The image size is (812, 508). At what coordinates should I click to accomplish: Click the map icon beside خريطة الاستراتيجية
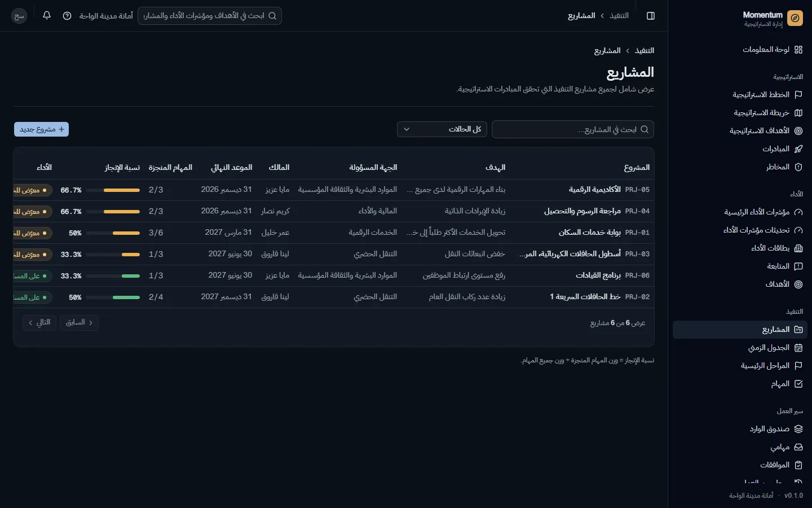click(798, 113)
